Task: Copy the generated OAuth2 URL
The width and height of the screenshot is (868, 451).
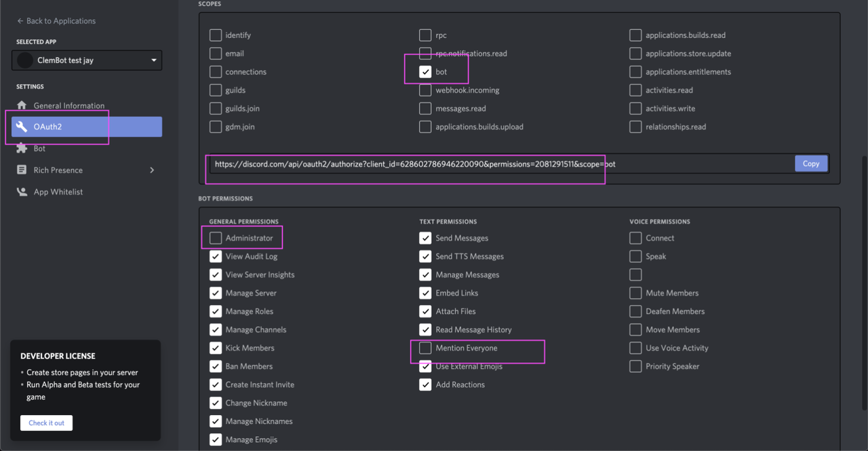Action: (811, 163)
